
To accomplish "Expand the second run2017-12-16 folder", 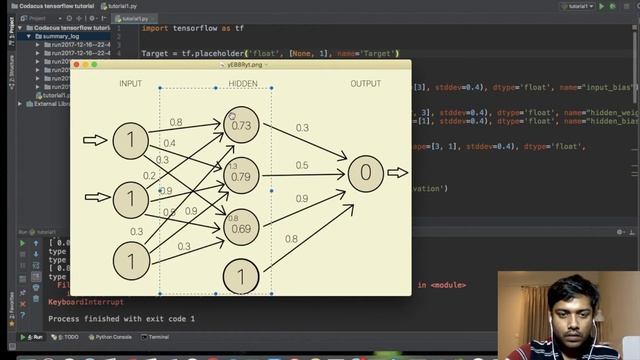I will coord(38,53).
